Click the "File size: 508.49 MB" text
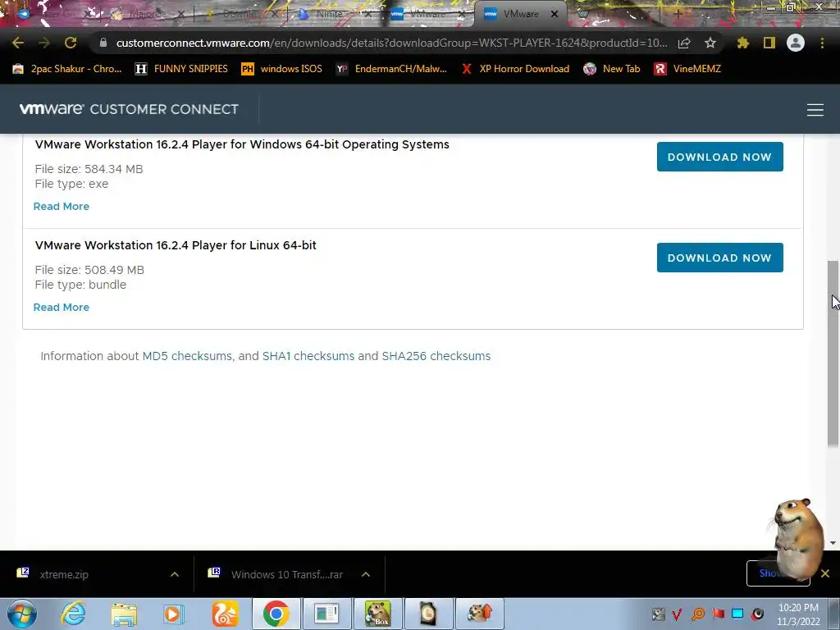Viewport: 840px width, 630px height. 89,270
